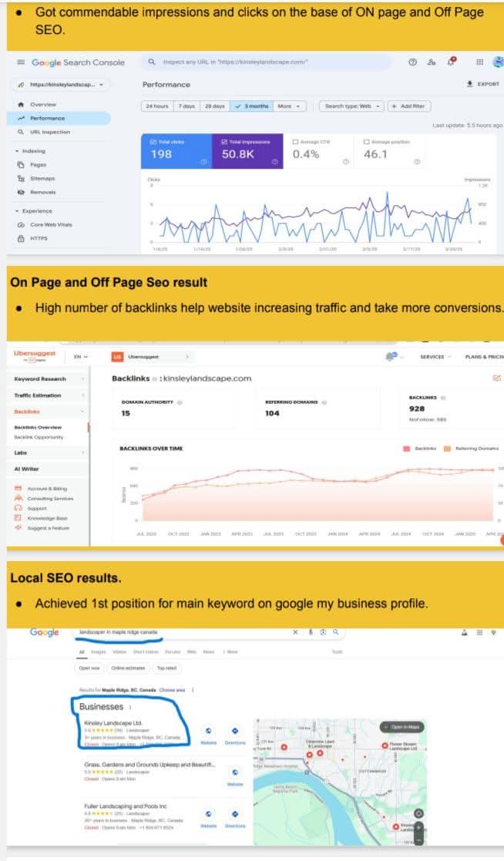504x861 pixels.
Task: Select the 7 days date range
Action: click(186, 106)
